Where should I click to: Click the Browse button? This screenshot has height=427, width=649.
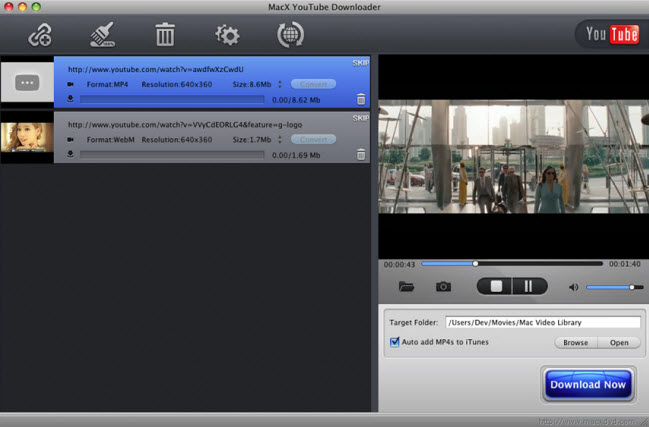pos(576,343)
